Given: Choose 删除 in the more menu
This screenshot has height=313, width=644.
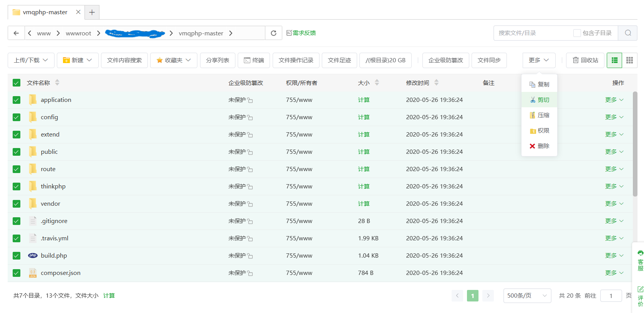Looking at the screenshot, I should 540,146.
